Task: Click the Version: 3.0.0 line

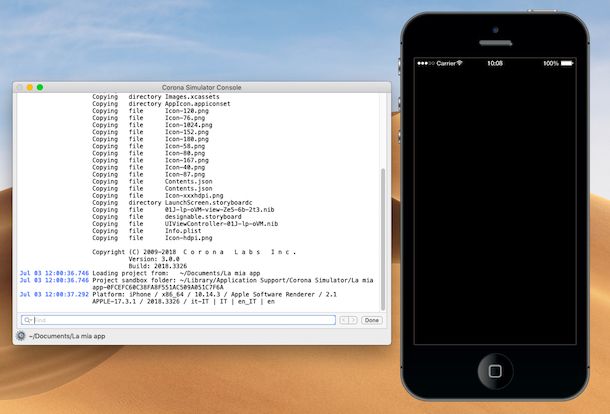Action: (x=154, y=259)
